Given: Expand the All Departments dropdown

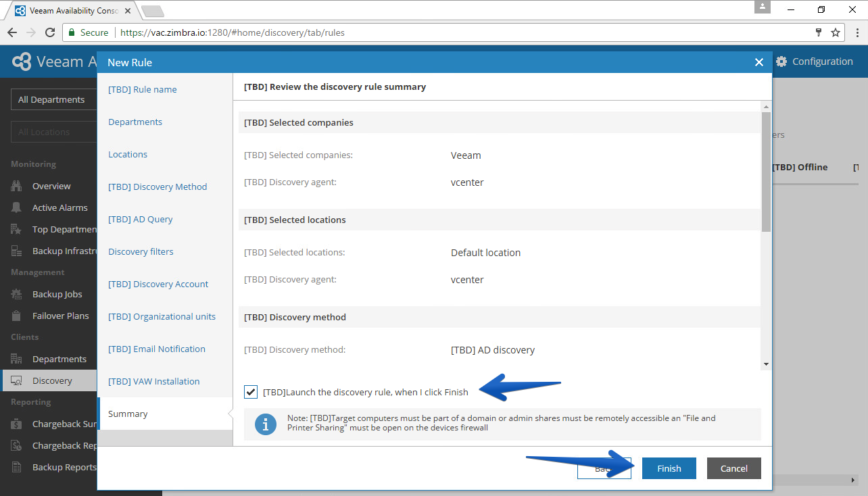Looking at the screenshot, I should [x=54, y=99].
